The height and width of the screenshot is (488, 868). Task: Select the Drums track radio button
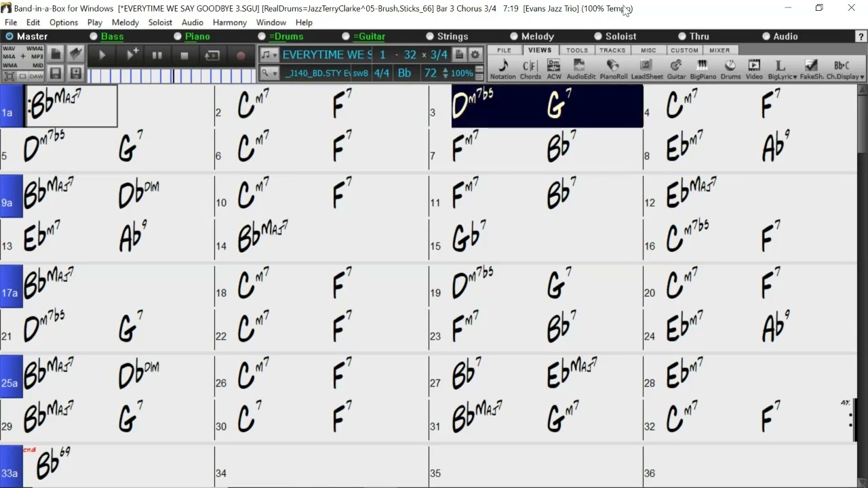[262, 37]
